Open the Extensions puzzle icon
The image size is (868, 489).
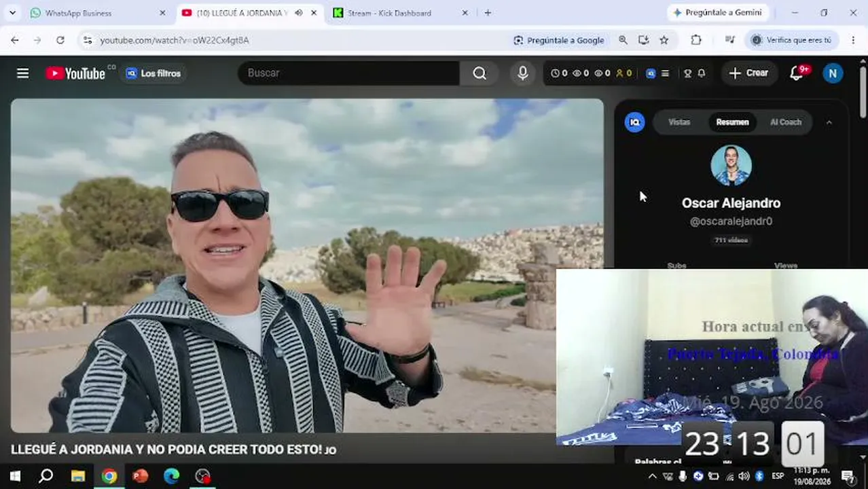696,40
